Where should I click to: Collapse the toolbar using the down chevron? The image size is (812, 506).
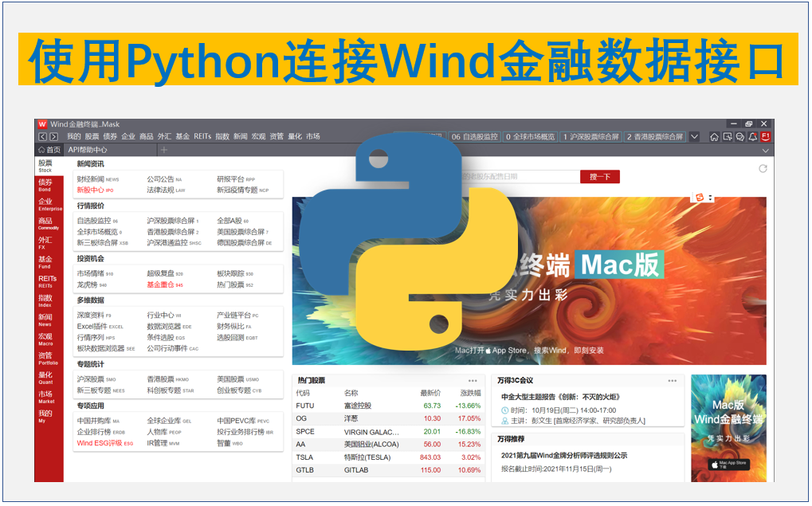[x=765, y=151]
